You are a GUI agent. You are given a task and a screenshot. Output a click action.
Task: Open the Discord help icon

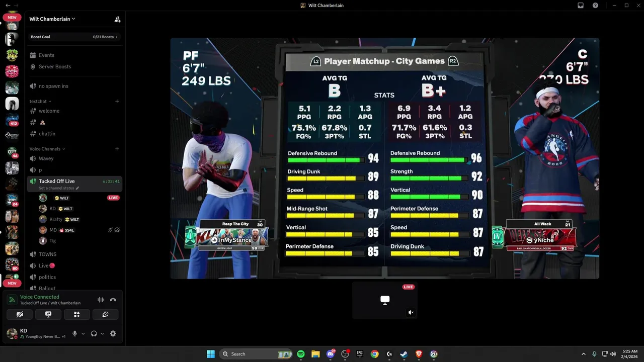[595, 5]
